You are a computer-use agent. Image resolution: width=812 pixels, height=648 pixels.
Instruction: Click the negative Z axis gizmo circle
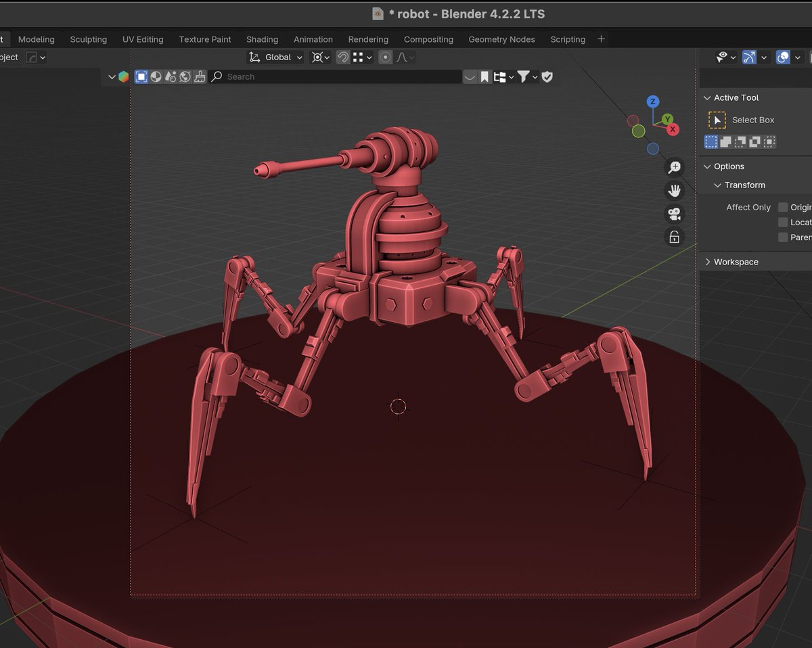coord(653,149)
